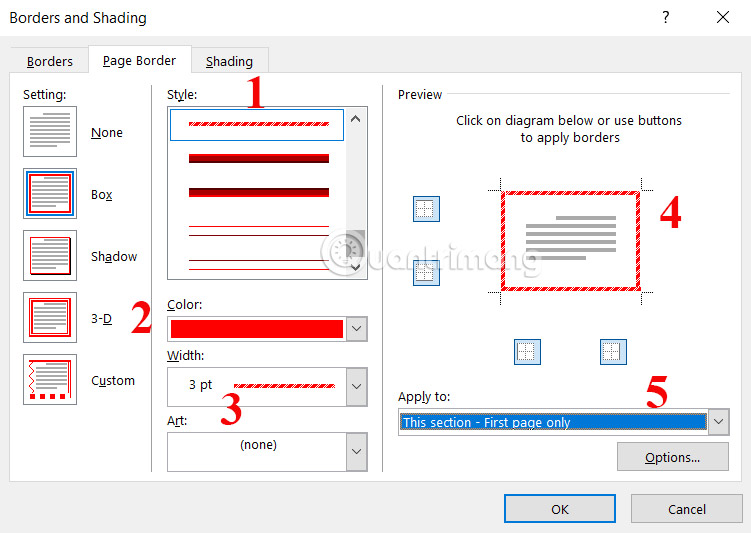Choose the Custom border setting icon
This screenshot has width=751, height=533.
49,380
